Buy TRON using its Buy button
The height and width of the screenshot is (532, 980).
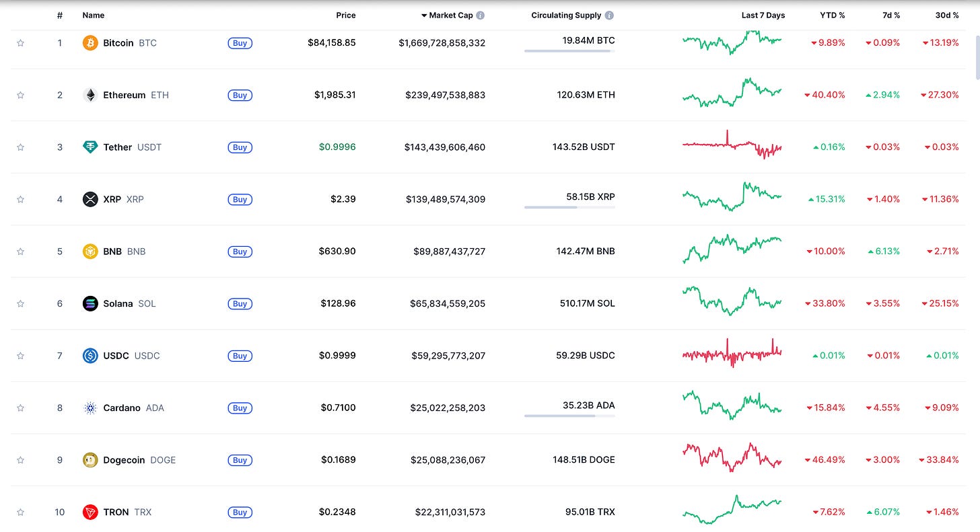pyautogui.click(x=240, y=512)
